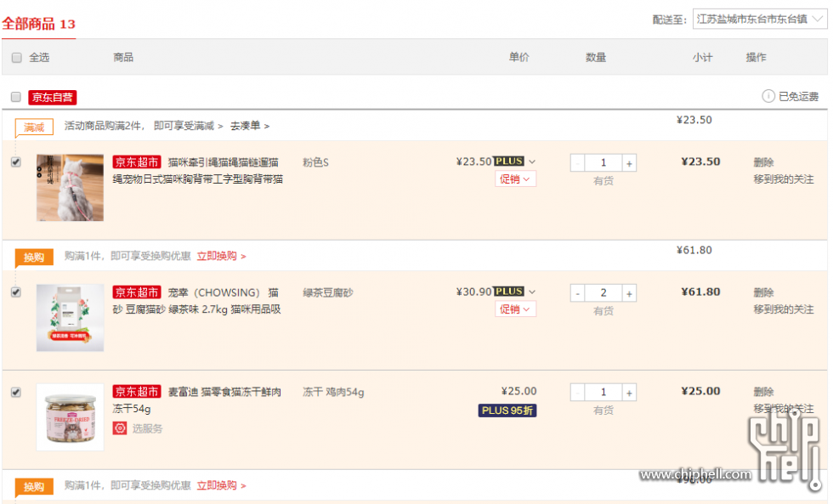Increase quantity of CHOWSING cat litter
The height and width of the screenshot is (504, 833).
[x=629, y=293]
